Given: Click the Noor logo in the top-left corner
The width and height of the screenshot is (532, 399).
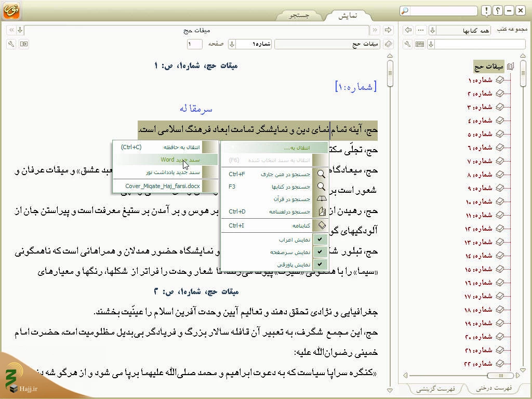Looking at the screenshot, I should [11, 10].
